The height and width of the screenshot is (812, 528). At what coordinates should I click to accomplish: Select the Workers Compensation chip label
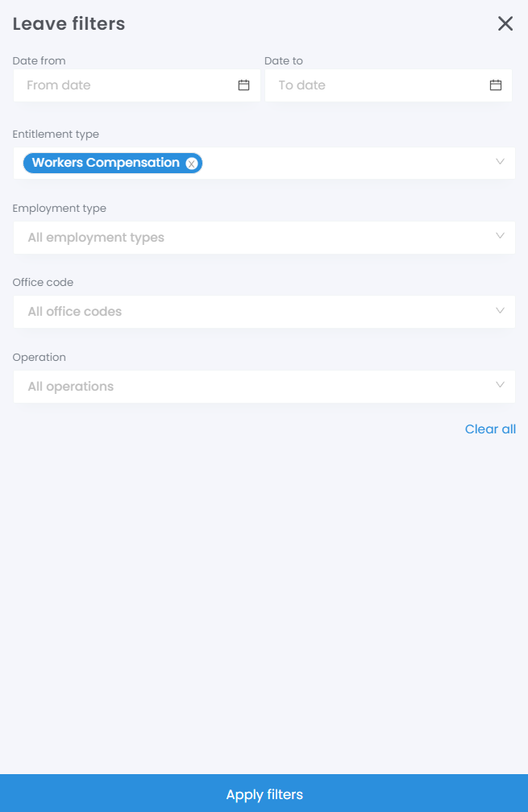tap(106, 163)
